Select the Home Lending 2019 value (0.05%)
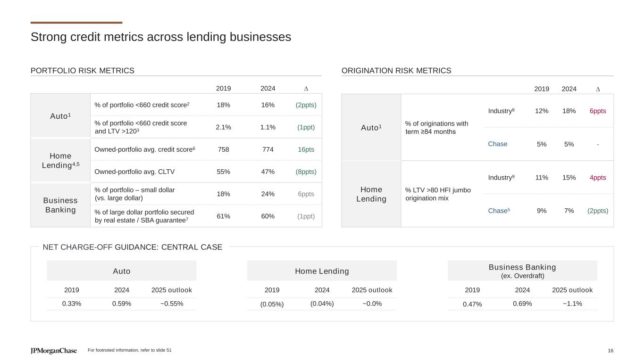This screenshot has height=362, width=644. click(x=272, y=304)
